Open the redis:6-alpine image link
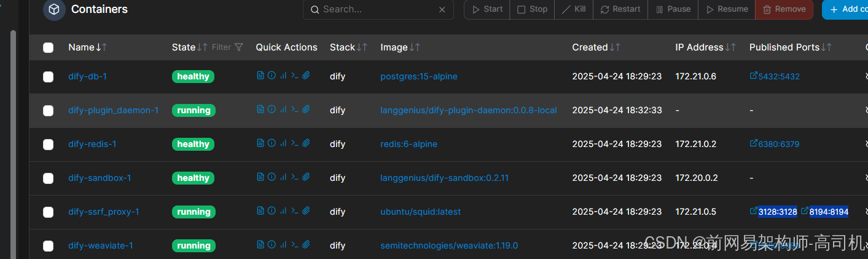The image size is (868, 259). click(409, 144)
